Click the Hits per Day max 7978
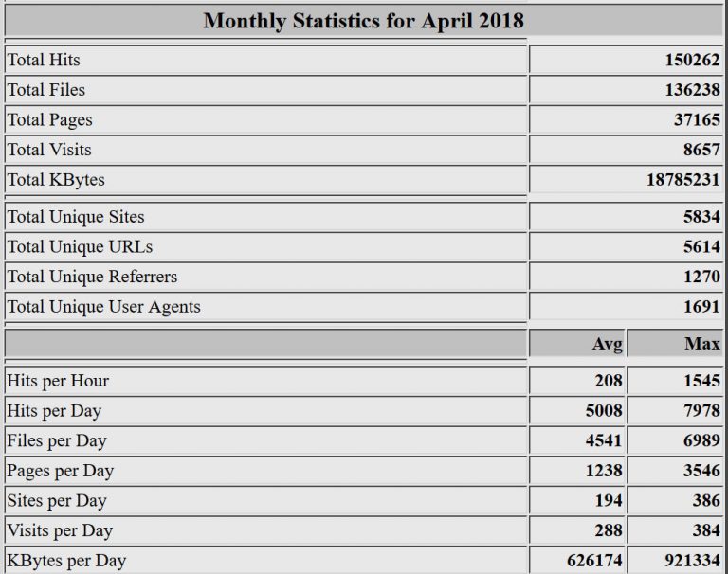Viewport: 728px width, 574px height. pyautogui.click(x=701, y=411)
